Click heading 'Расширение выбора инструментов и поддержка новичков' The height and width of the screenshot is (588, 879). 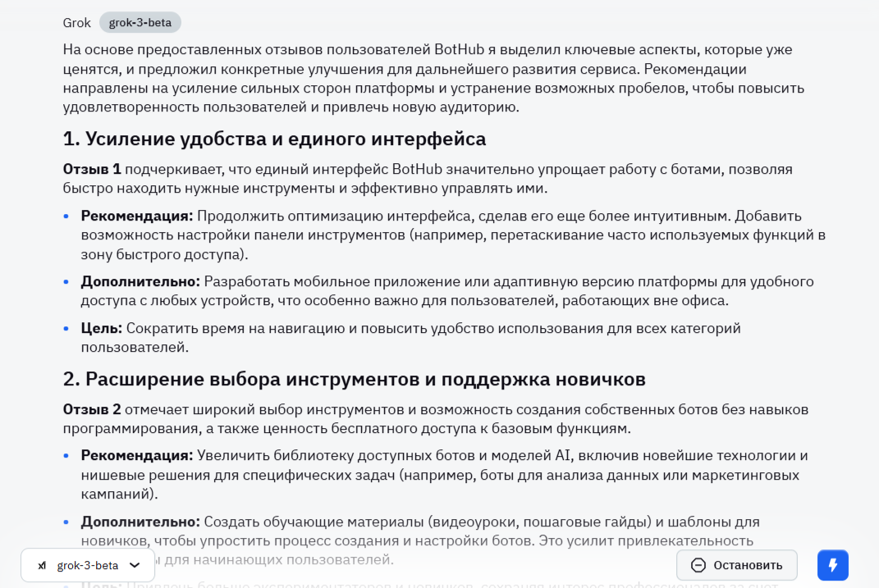point(354,379)
